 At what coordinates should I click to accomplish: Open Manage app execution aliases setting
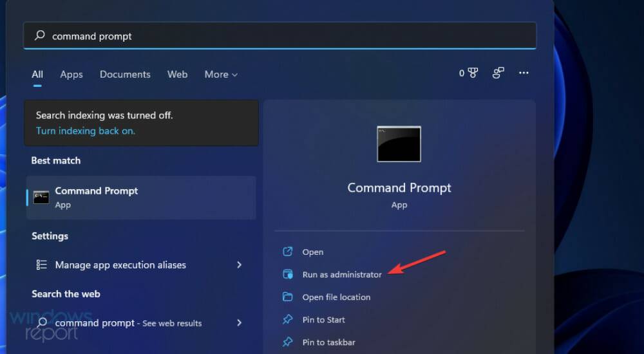141,265
